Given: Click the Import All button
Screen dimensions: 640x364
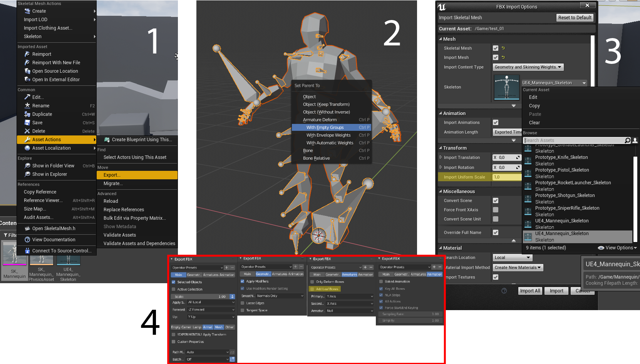Looking at the screenshot, I should click(x=530, y=291).
